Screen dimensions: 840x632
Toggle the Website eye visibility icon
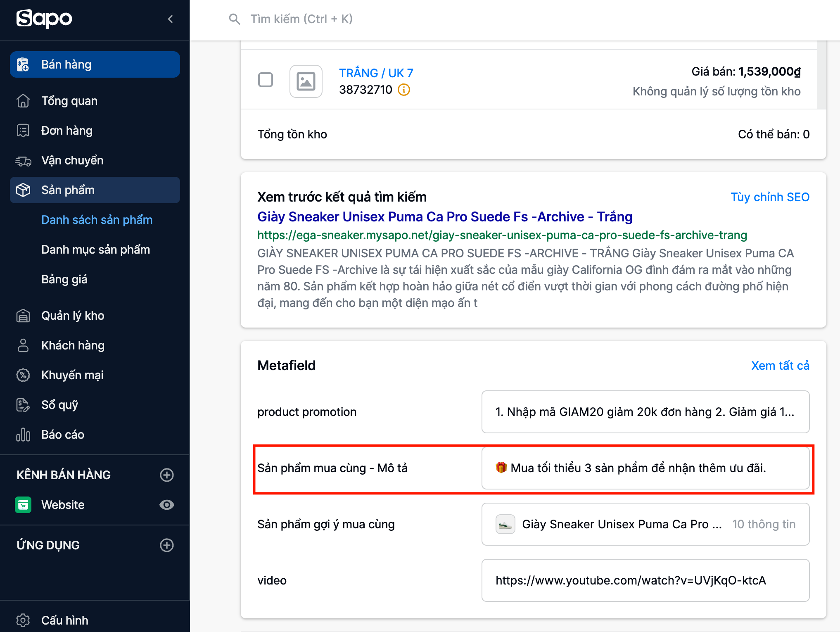coord(167,505)
